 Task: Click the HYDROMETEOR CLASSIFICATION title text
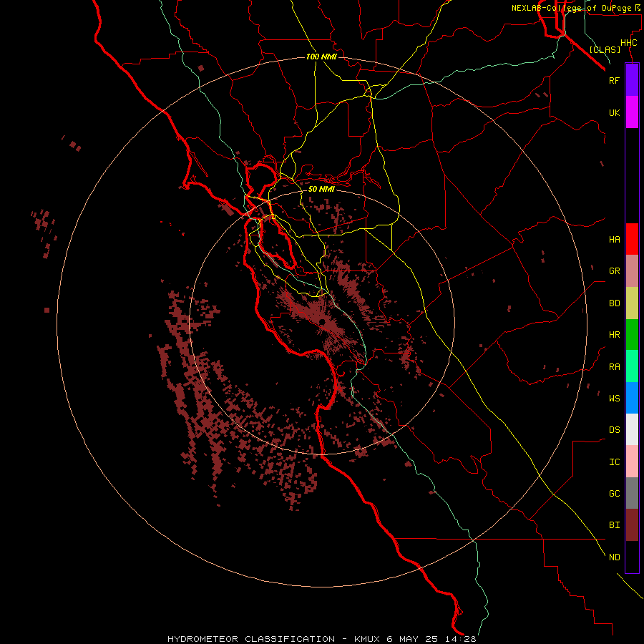(251, 639)
